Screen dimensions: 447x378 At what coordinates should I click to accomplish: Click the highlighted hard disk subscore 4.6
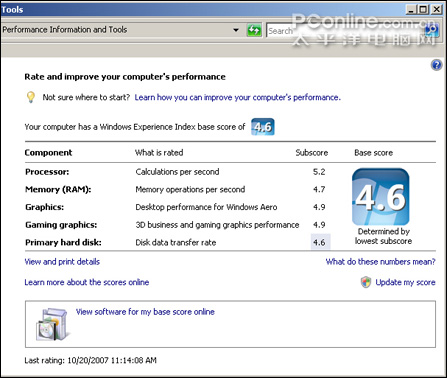(x=320, y=242)
